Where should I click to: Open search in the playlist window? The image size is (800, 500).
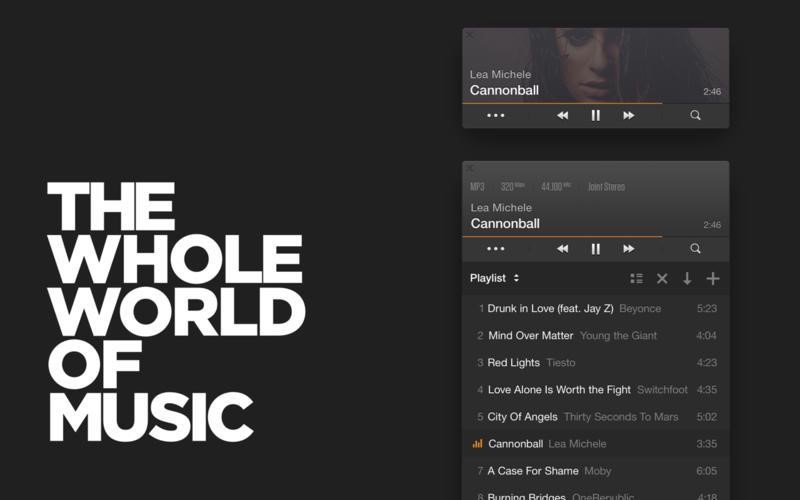point(695,248)
